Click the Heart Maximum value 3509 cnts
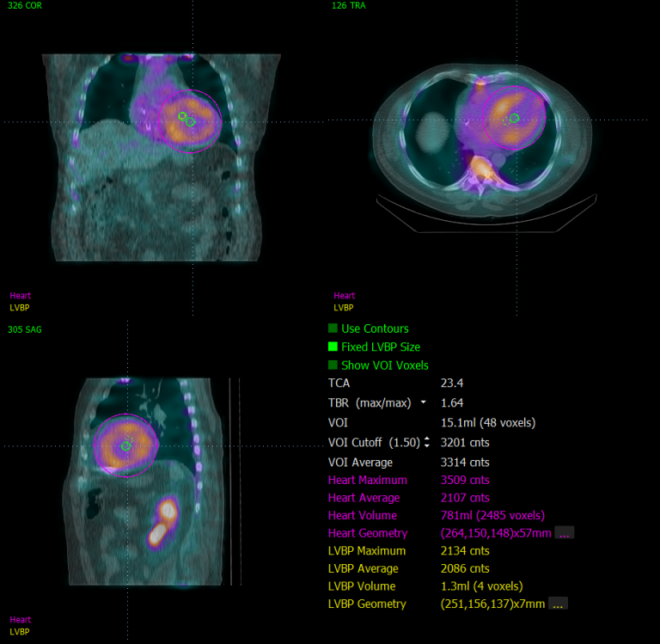Image resolution: width=660 pixels, height=644 pixels. [465, 480]
